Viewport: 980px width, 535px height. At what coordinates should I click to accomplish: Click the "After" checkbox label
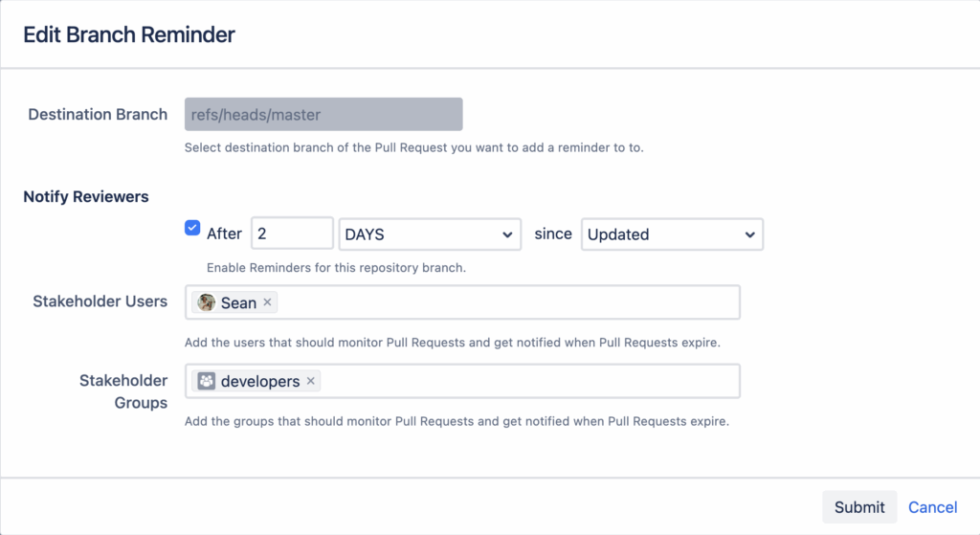(x=225, y=234)
